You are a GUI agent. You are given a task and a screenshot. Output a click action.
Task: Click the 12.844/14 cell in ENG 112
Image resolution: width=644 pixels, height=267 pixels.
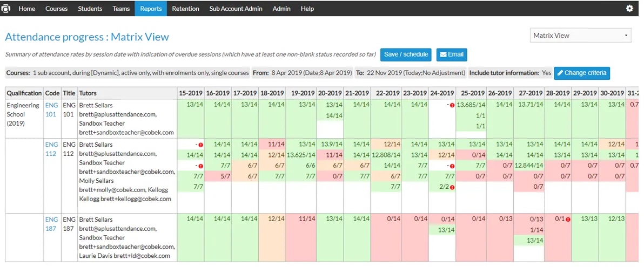pyautogui.click(x=529, y=166)
